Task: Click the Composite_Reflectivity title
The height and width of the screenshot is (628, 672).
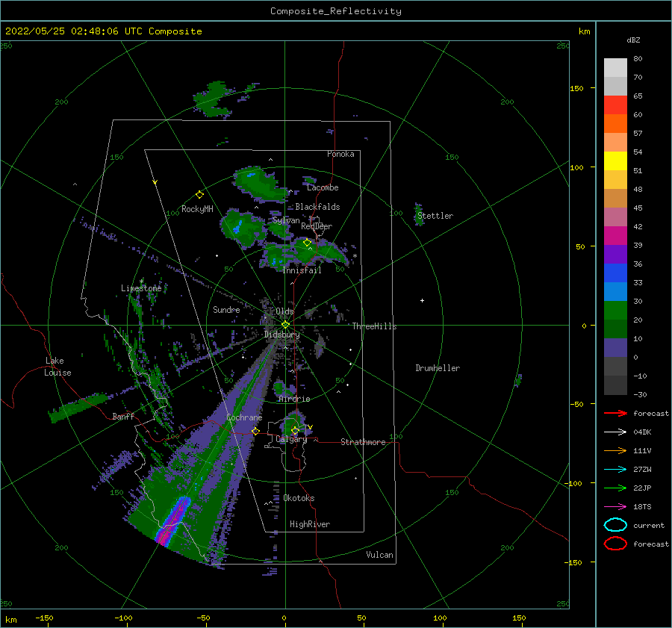Action: point(336,11)
